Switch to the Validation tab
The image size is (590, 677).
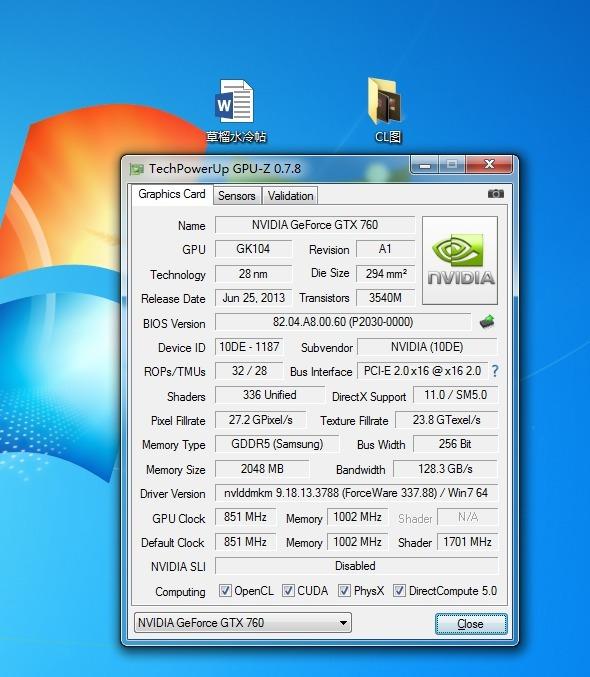point(290,196)
